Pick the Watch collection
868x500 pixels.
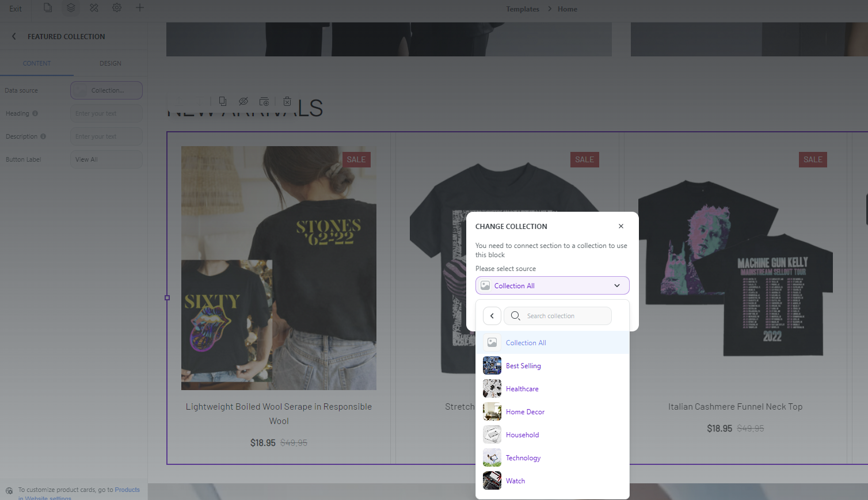coord(553,480)
